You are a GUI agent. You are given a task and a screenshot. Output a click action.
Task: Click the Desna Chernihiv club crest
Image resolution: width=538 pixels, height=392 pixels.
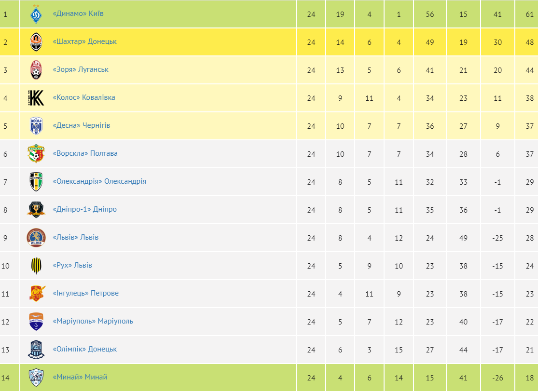(36, 126)
